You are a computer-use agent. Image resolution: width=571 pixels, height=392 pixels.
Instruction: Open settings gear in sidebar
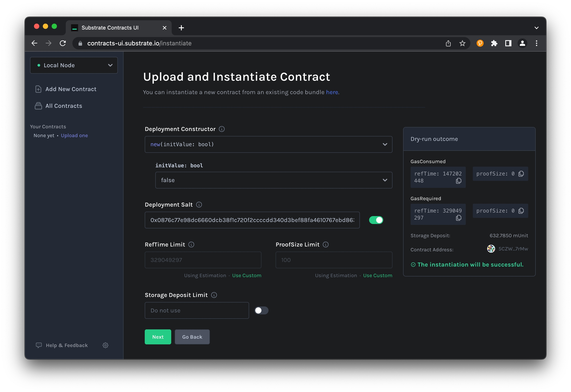(x=105, y=345)
